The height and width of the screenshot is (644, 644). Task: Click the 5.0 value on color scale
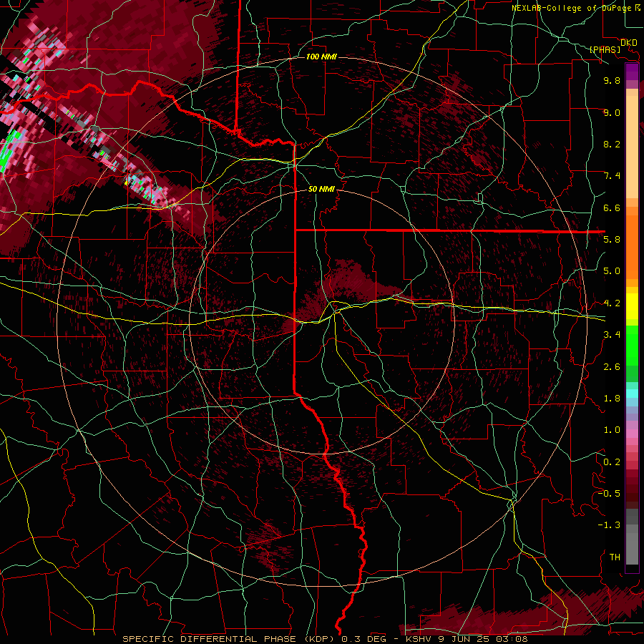tap(612, 271)
